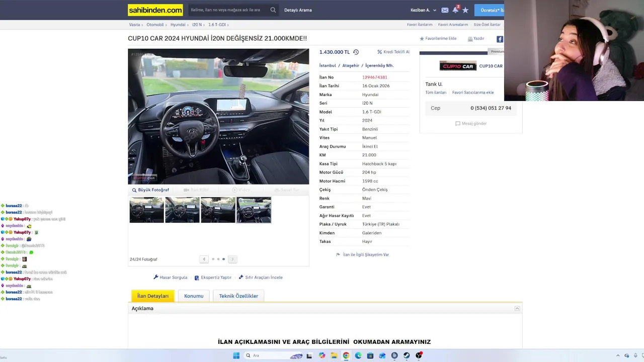Open the 1.6 T-GDI breadcrumb
The width and height of the screenshot is (644, 362).
(217, 25)
